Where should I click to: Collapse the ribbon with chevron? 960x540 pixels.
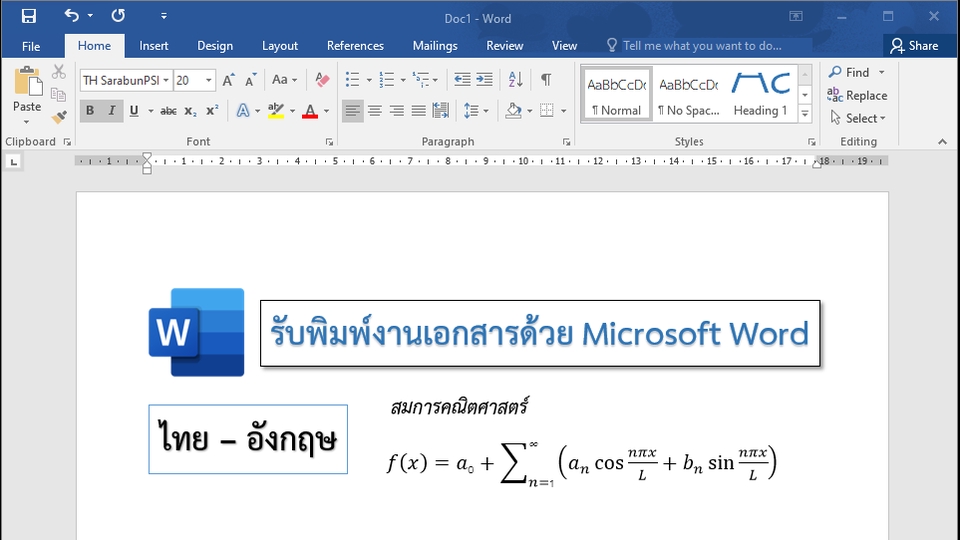(x=942, y=142)
